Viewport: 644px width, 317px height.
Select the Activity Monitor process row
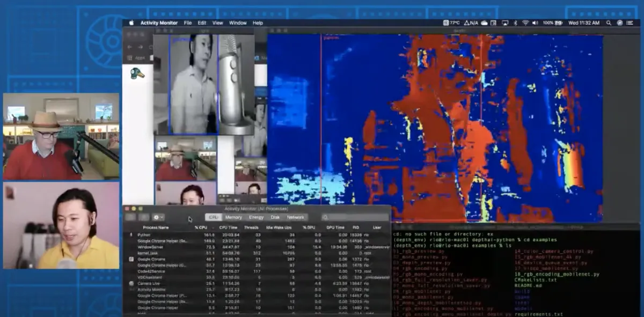(257, 290)
